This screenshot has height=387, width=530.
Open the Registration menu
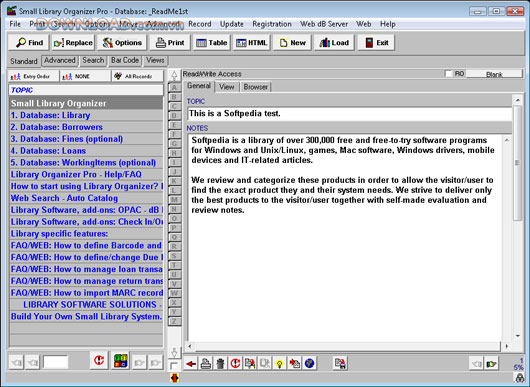coord(272,24)
